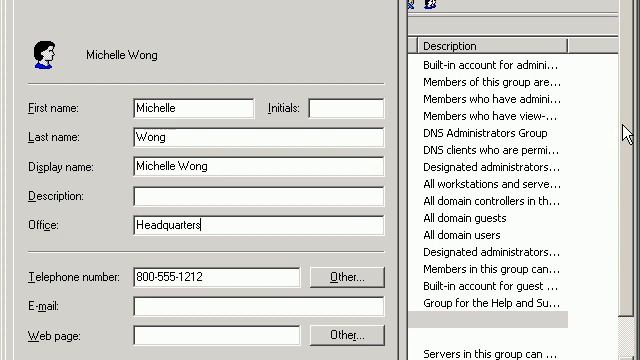
Task: Select row 'DNS clients who are permi…'
Action: (491, 150)
